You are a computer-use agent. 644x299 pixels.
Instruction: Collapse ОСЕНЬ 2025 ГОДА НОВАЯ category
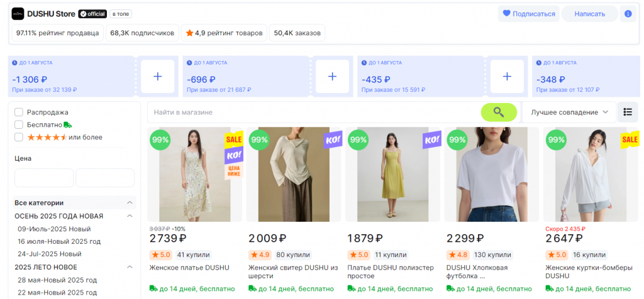pyautogui.click(x=130, y=215)
